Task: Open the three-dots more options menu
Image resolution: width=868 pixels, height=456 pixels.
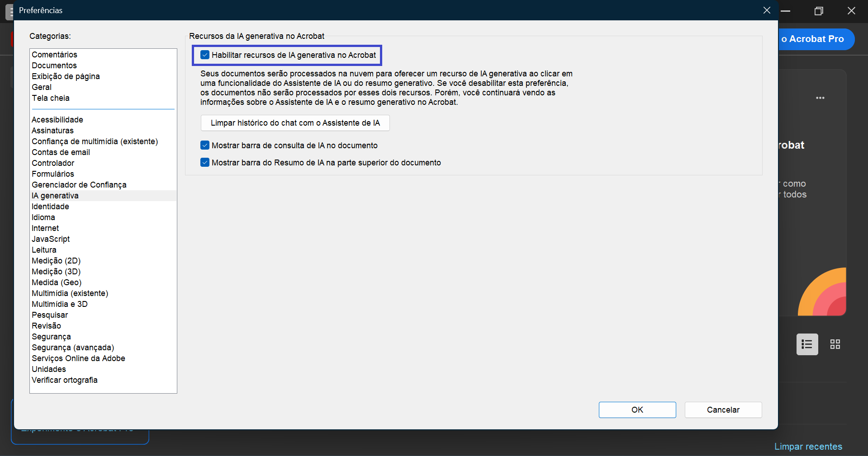Action: tap(820, 98)
